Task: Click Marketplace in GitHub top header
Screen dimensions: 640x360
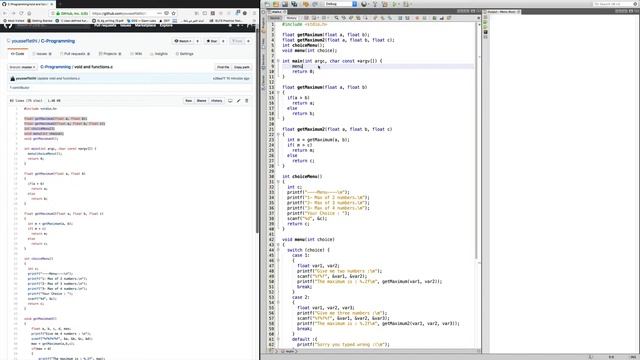Action: click(145, 25)
